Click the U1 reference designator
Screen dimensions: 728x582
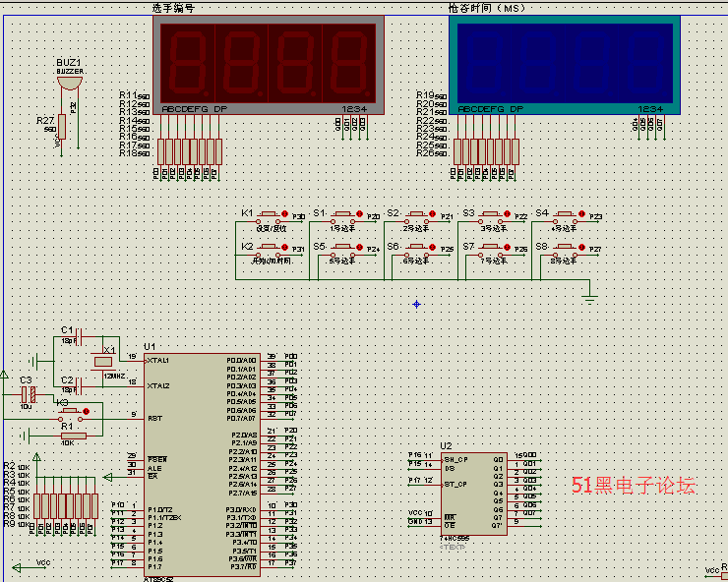point(150,347)
